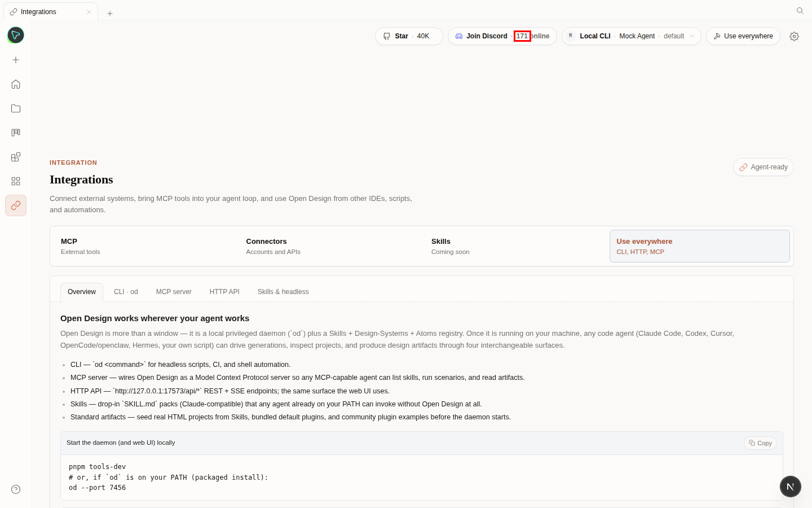Click the Use everywhere button in the top bar
Screen dimensions: 812x508
click(x=743, y=36)
